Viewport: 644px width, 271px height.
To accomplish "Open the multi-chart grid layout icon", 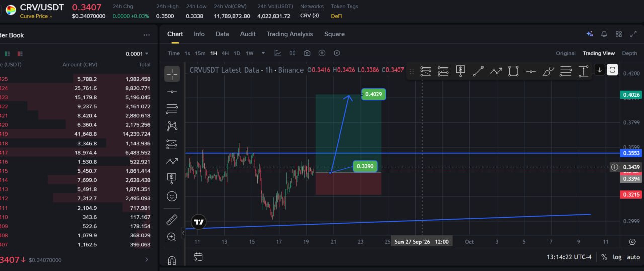I will pos(619,34).
